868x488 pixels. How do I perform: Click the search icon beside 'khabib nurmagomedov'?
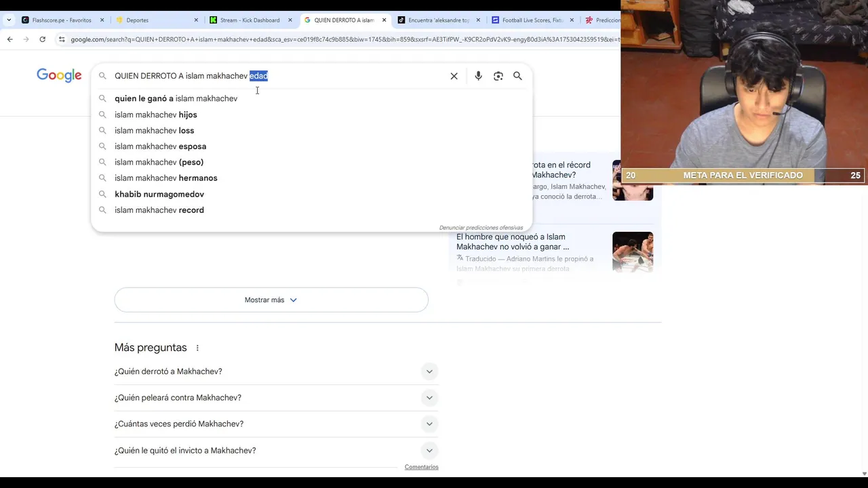click(x=102, y=194)
